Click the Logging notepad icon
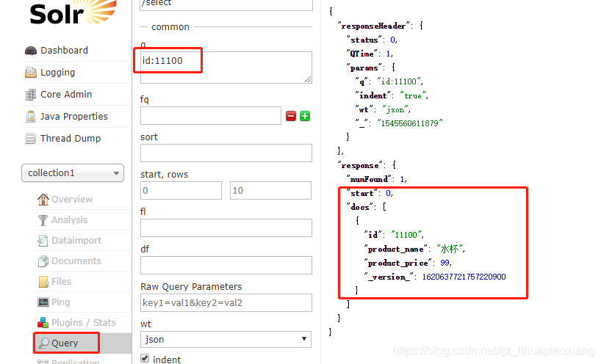The height and width of the screenshot is (364, 601). click(31, 73)
